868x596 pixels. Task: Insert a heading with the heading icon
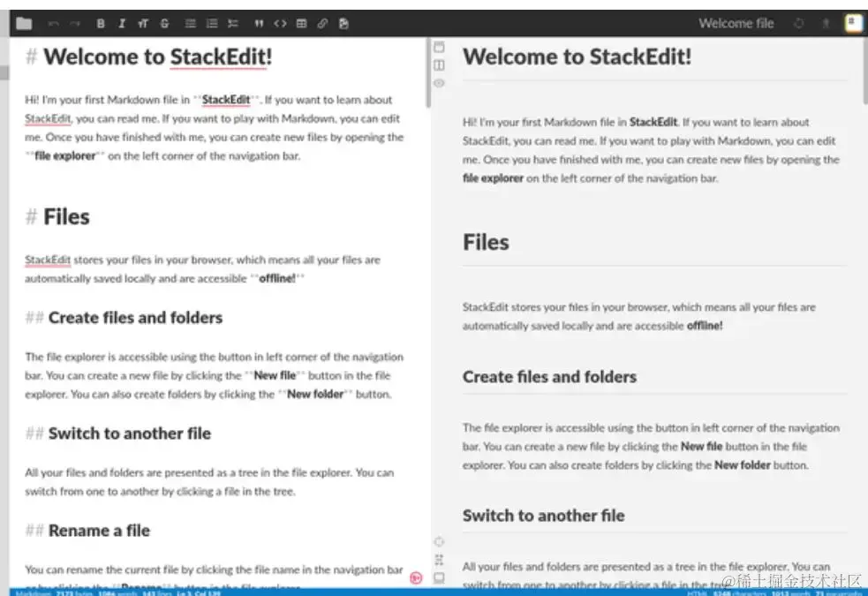[x=143, y=23]
